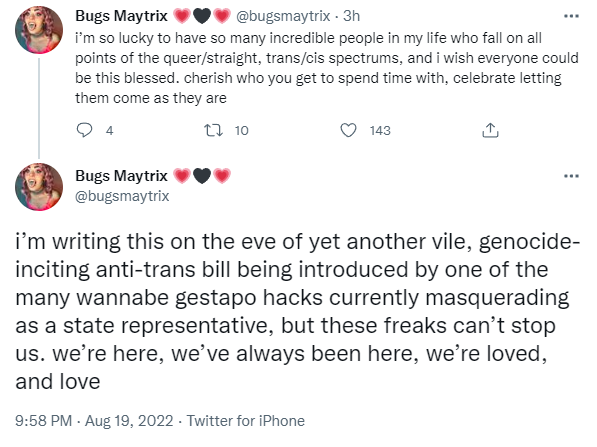
Task: Click the reply count 4
Action: [x=109, y=131]
